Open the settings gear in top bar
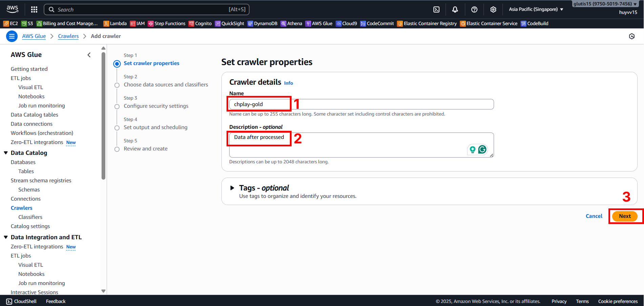The width and height of the screenshot is (644, 306). (x=493, y=9)
